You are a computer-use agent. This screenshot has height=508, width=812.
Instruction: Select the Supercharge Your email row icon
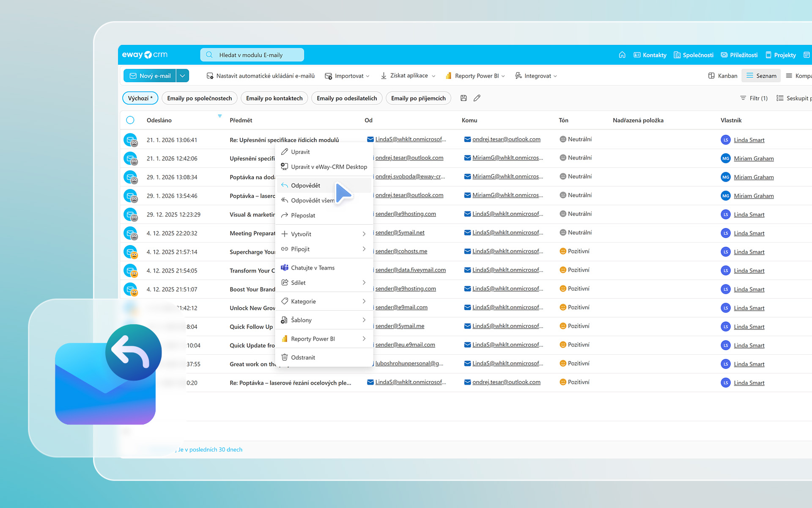click(x=130, y=252)
